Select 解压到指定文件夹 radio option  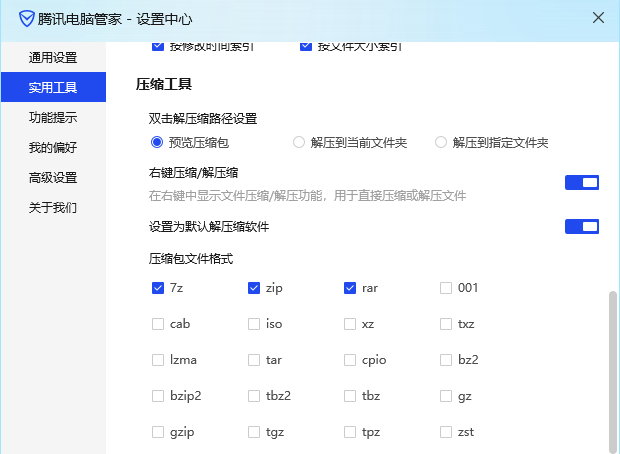(x=441, y=142)
